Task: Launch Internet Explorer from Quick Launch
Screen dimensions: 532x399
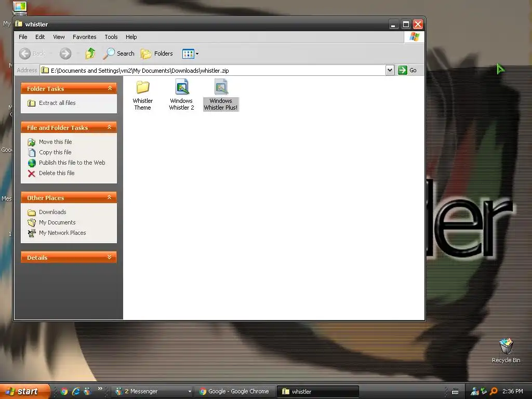Action: coord(76,392)
